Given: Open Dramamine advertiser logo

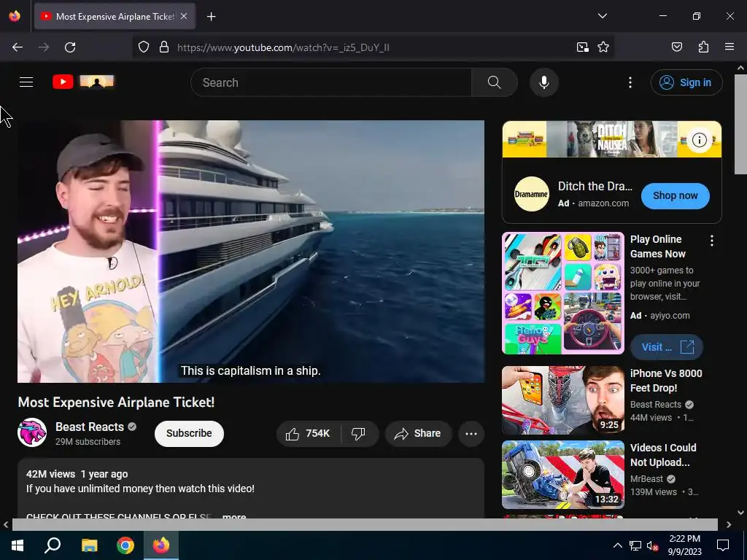Looking at the screenshot, I should point(531,194).
